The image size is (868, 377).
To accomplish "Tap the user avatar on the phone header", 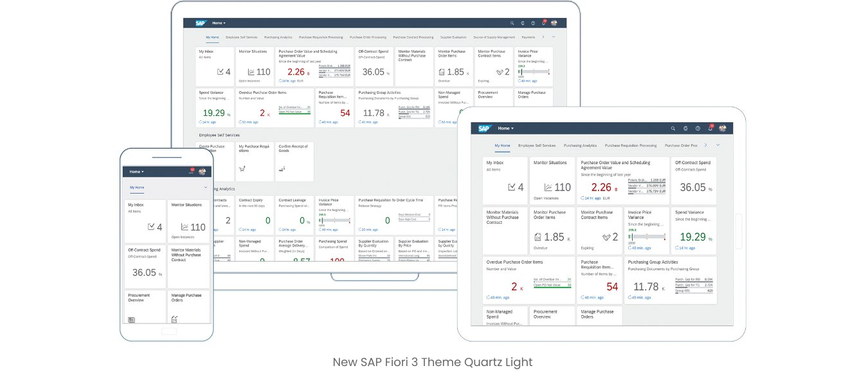I will (x=202, y=172).
